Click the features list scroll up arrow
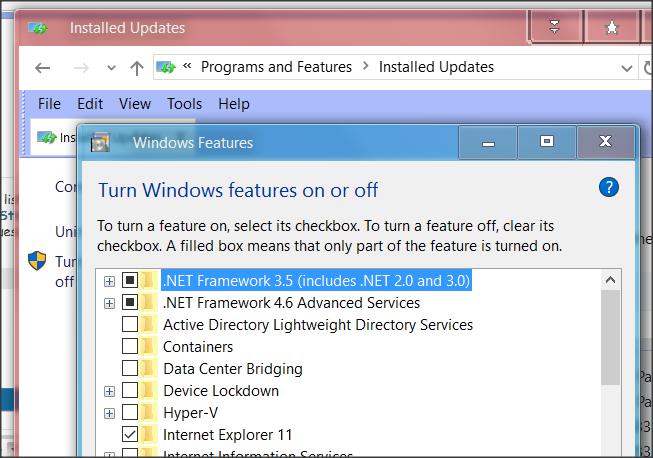Image resolution: width=653 pixels, height=458 pixels. coord(611,280)
